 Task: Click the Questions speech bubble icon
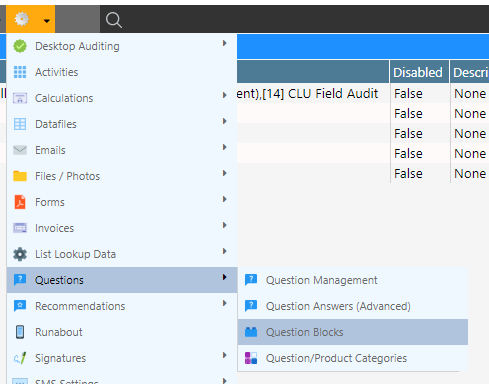click(x=20, y=280)
